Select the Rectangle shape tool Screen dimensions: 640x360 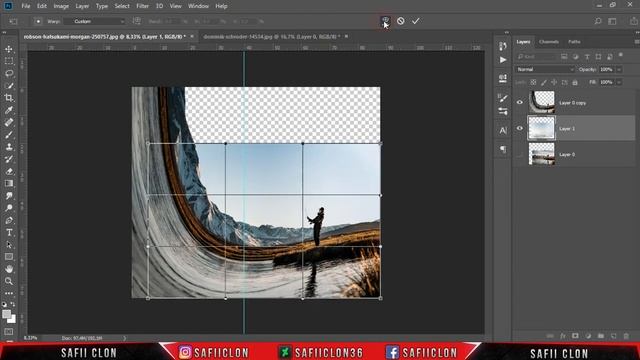tap(9, 257)
